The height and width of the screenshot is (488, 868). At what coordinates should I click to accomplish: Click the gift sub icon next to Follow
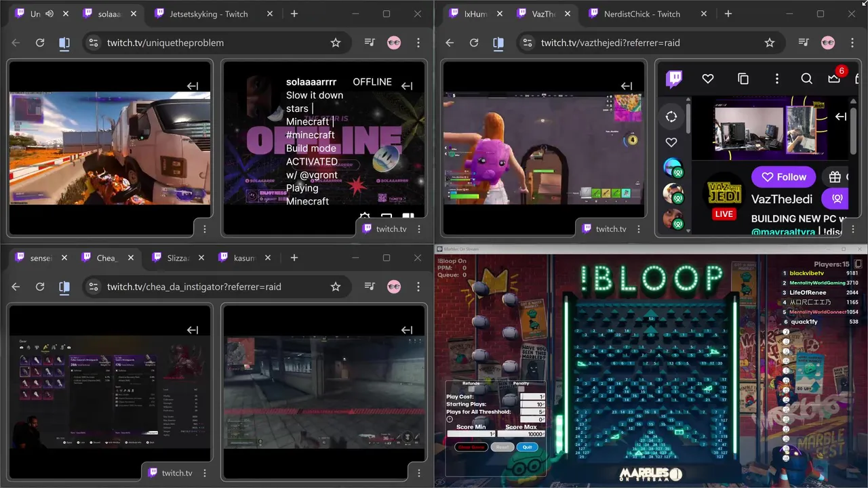pos(835,177)
